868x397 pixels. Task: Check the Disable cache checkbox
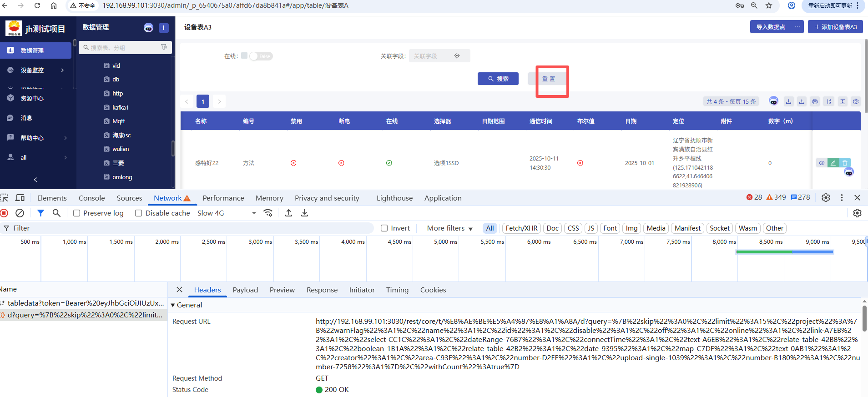coord(139,213)
